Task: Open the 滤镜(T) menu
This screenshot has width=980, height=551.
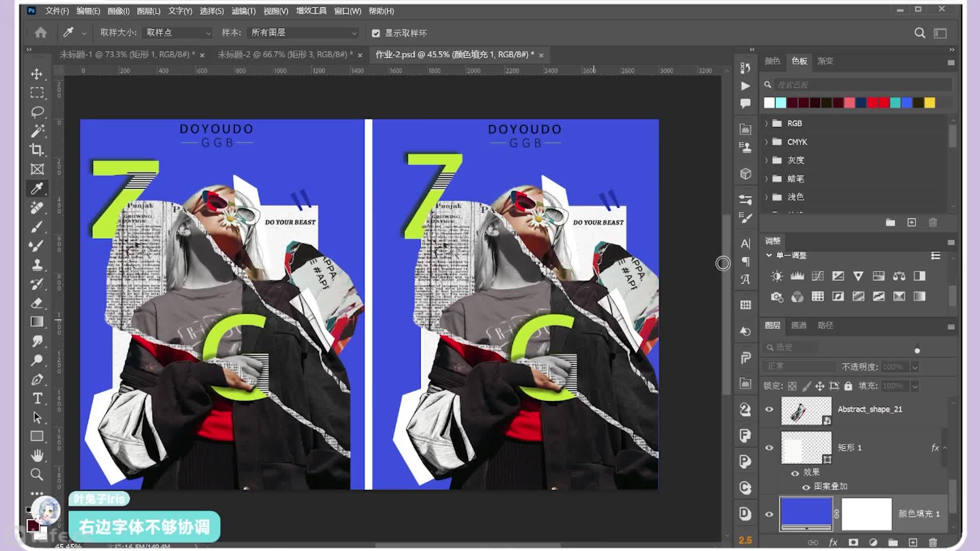Action: [x=243, y=11]
